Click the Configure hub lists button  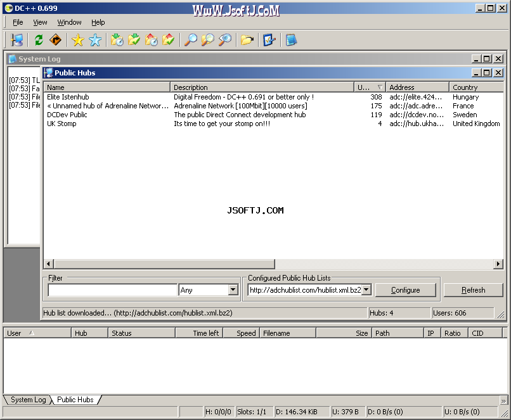pyautogui.click(x=405, y=290)
